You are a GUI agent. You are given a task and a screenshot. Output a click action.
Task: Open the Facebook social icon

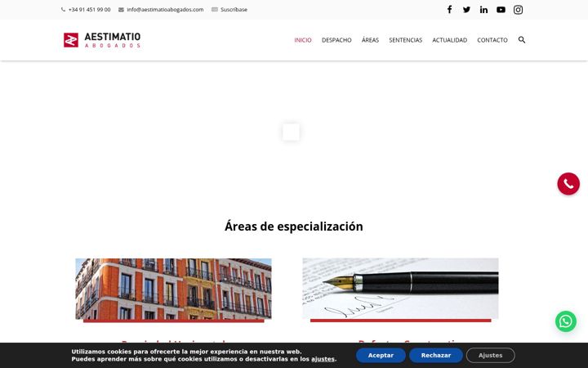tap(449, 10)
